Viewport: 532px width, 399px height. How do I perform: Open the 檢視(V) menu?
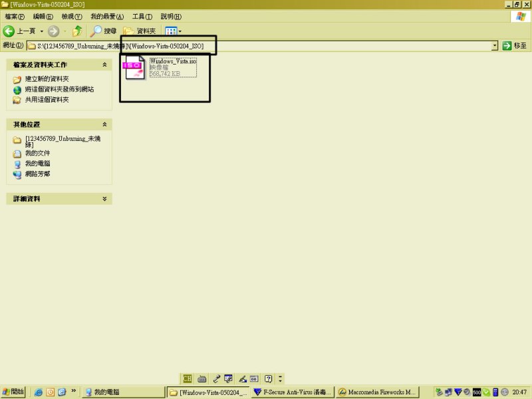(x=72, y=16)
